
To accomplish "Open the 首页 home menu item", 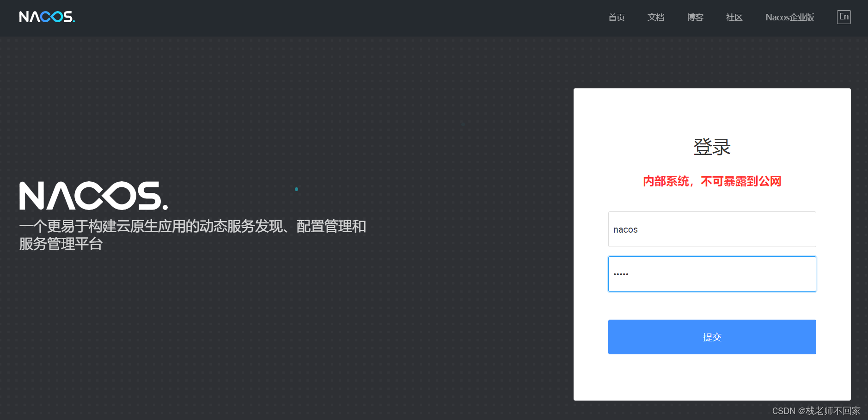I will 616,18.
